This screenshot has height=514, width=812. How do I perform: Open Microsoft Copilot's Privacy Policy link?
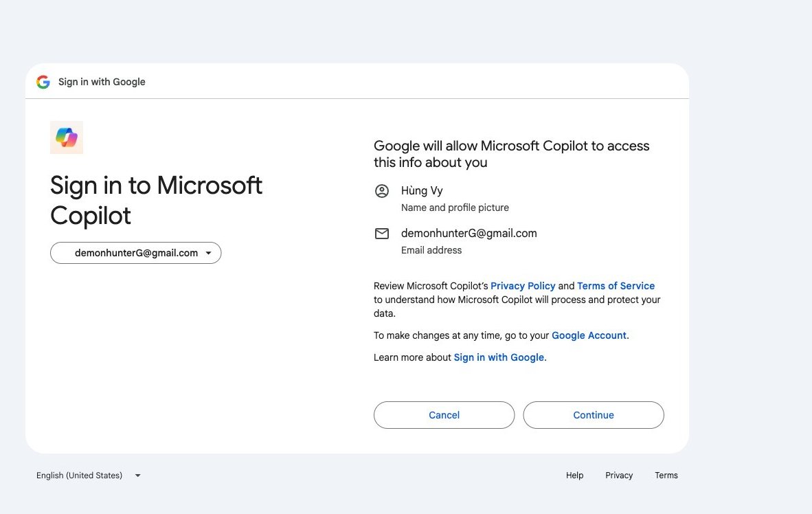(x=523, y=286)
